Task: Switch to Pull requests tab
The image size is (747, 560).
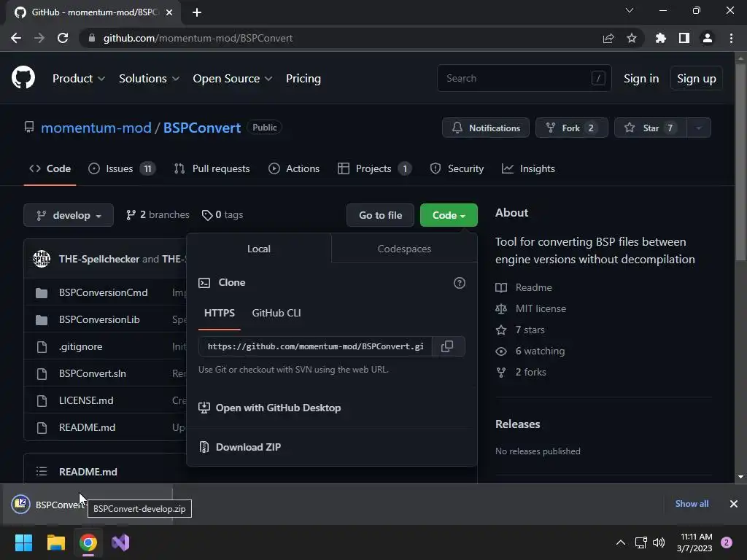Action: coord(212,168)
